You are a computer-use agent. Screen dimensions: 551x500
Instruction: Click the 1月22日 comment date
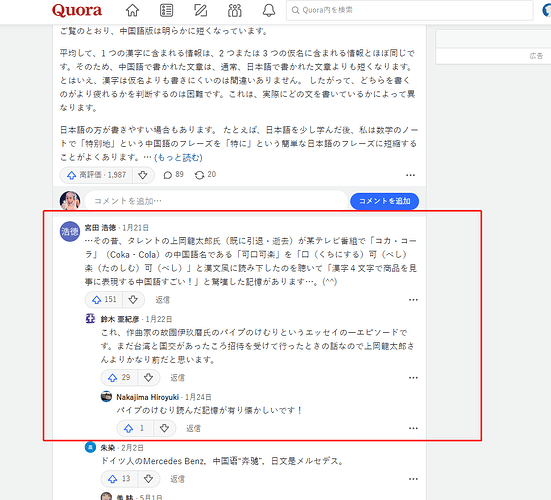coord(158,319)
